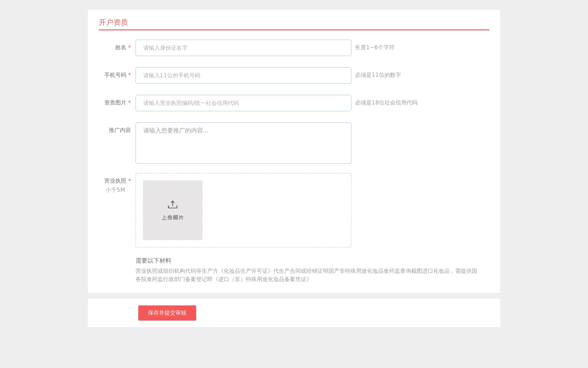Click the 开户资质 section heading
Viewport: 588px width, 368px height.
click(x=113, y=22)
